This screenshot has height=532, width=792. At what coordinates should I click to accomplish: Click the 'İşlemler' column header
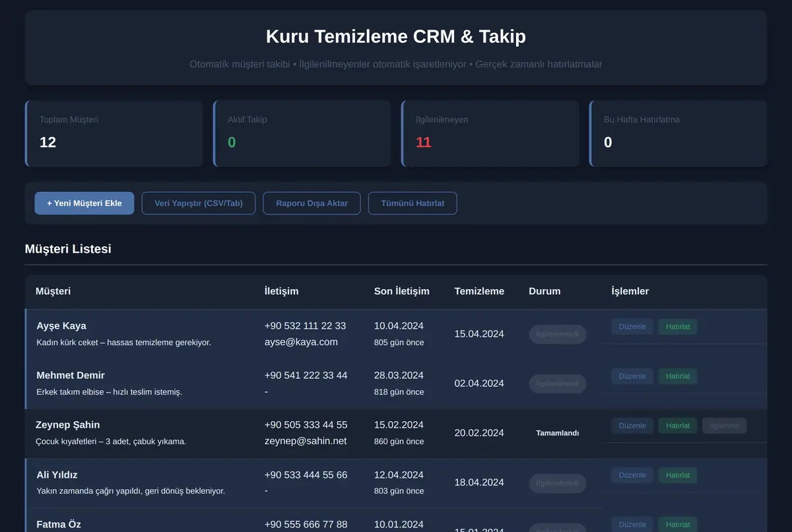coord(630,291)
